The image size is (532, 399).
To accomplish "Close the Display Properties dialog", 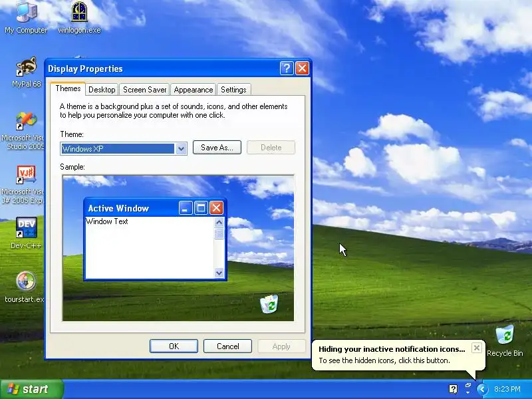I will click(302, 68).
